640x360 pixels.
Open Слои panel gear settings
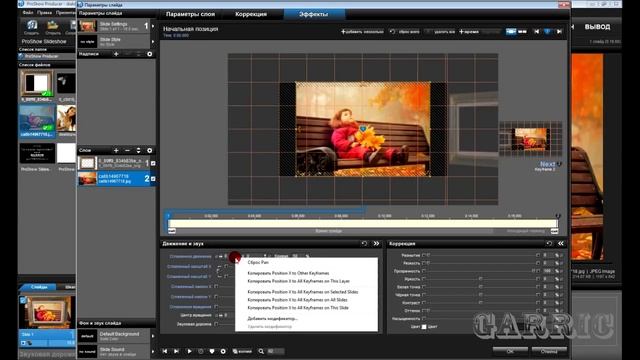click(x=149, y=150)
